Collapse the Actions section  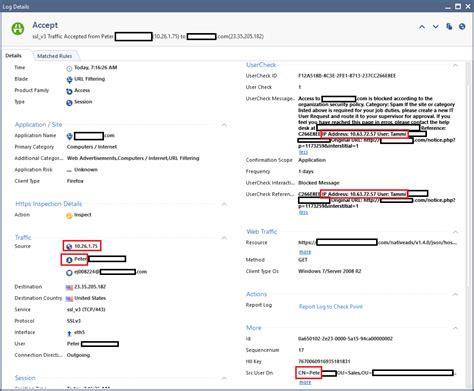[455, 294]
